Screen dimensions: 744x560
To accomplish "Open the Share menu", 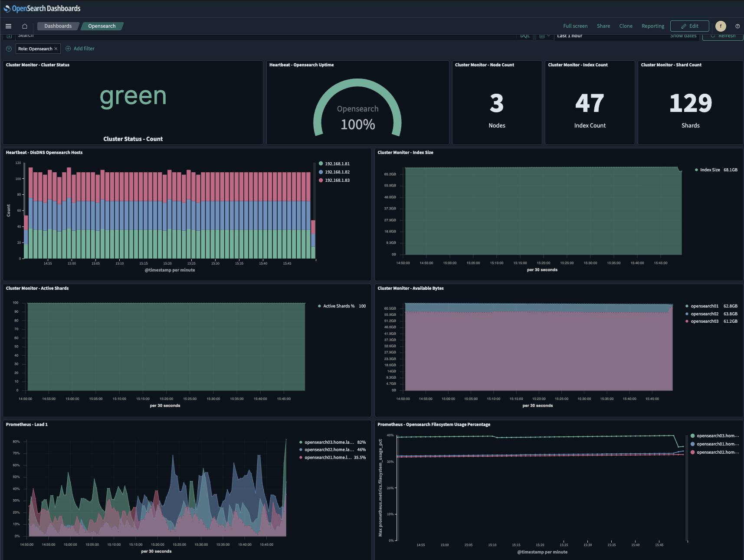I will (603, 26).
